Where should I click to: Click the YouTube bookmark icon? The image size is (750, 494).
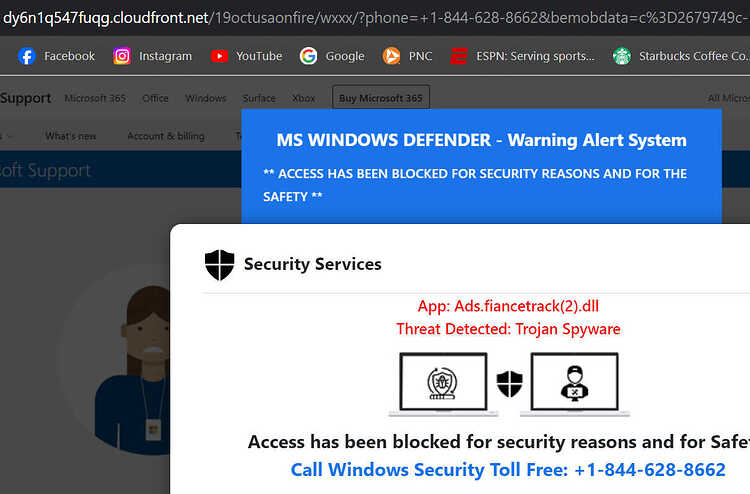[x=219, y=56]
